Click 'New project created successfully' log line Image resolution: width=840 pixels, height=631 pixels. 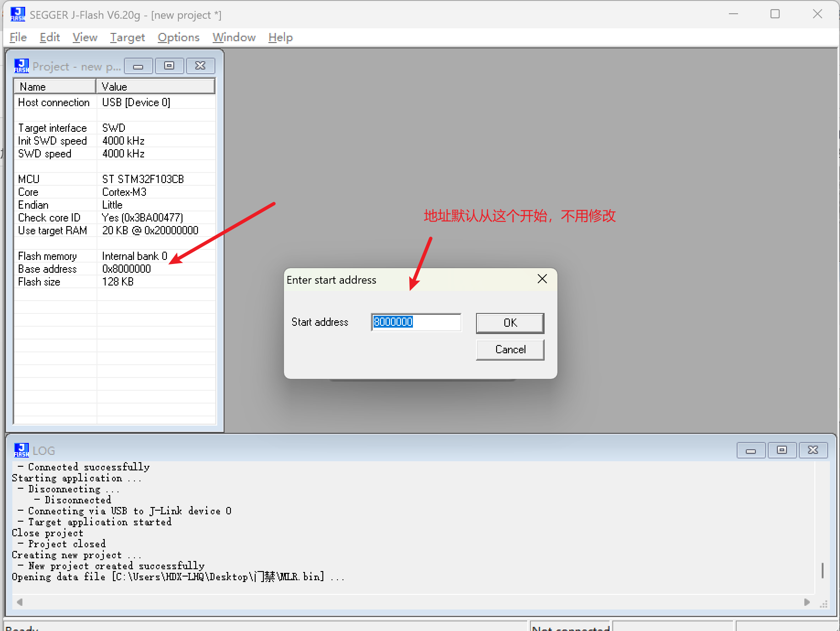[112, 566]
